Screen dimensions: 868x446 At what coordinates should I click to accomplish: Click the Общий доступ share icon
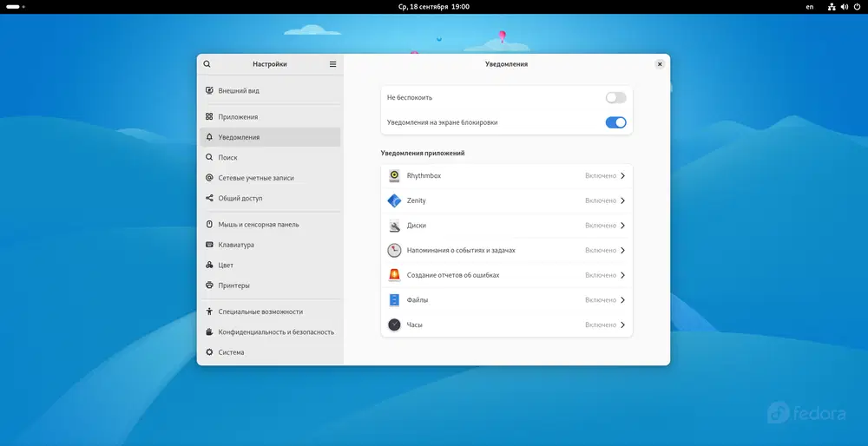209,198
